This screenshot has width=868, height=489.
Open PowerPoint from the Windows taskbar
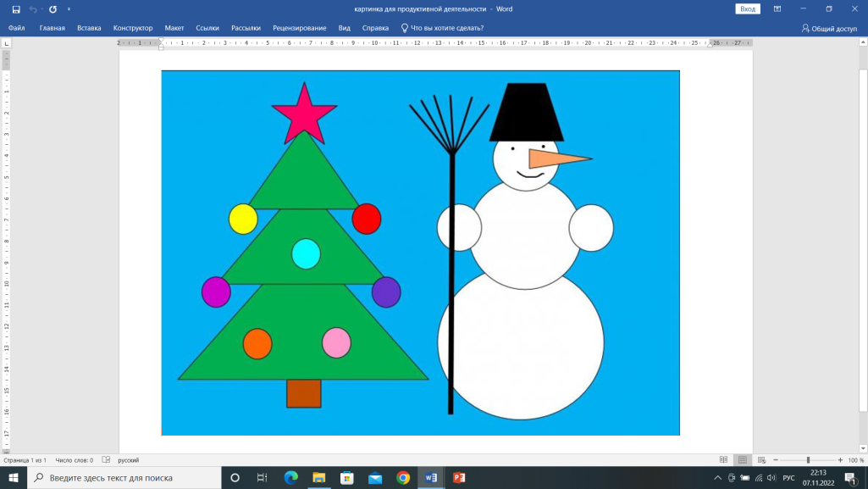(459, 478)
